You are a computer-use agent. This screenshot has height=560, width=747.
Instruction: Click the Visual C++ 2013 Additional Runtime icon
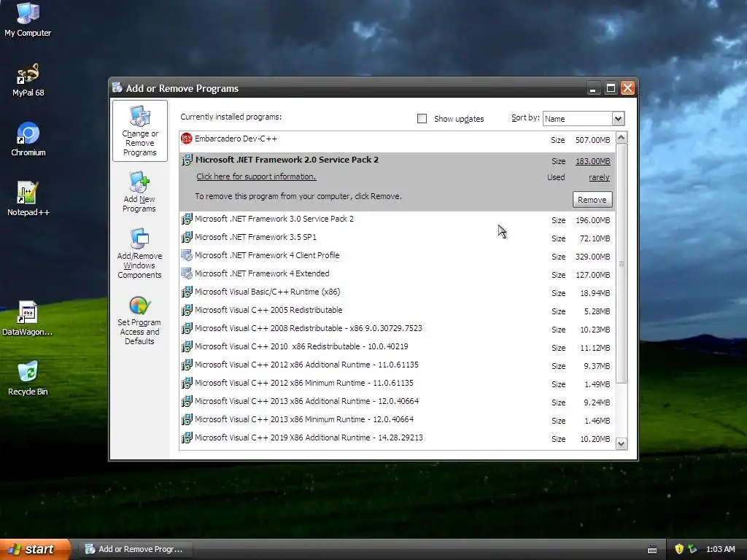tap(186, 402)
